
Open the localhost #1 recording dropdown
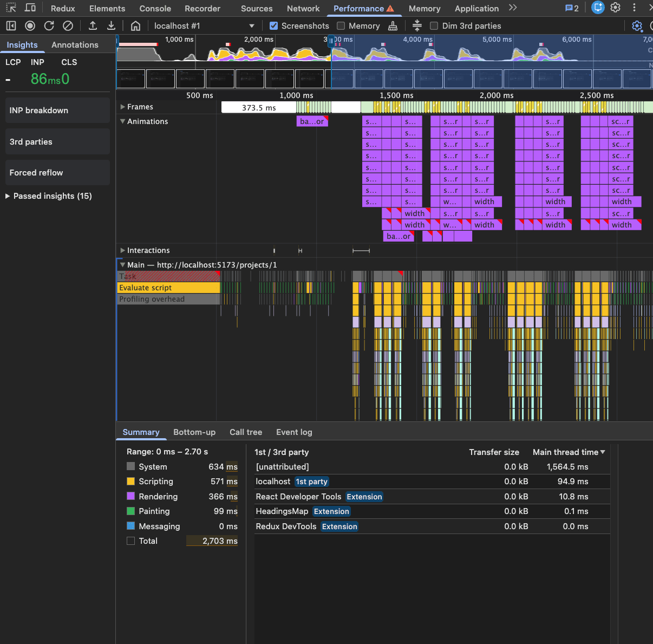click(251, 26)
